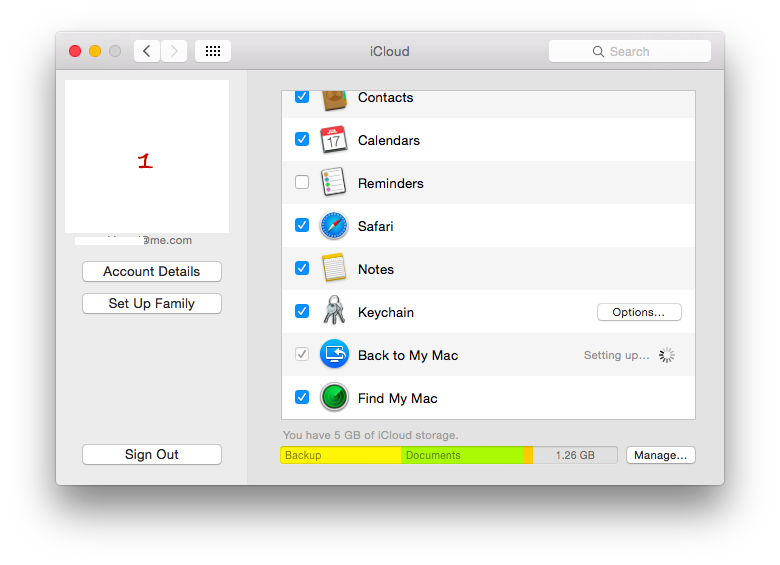The width and height of the screenshot is (780, 565).
Task: Click the Find My Mac label
Action: coord(397,398)
